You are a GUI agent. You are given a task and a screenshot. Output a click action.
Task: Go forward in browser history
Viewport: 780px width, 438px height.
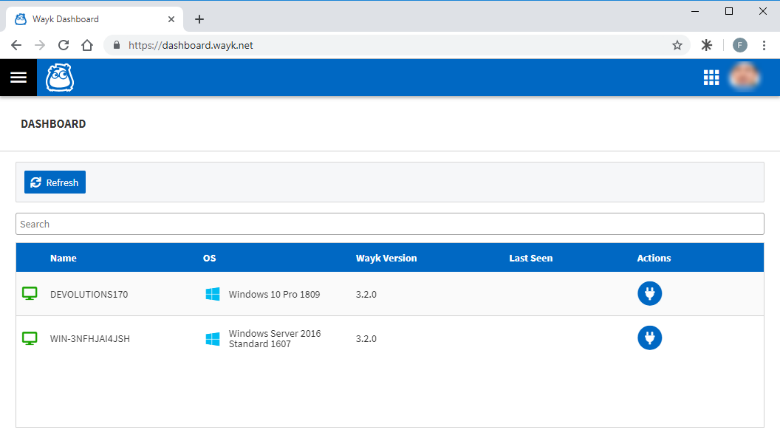pyautogui.click(x=40, y=45)
